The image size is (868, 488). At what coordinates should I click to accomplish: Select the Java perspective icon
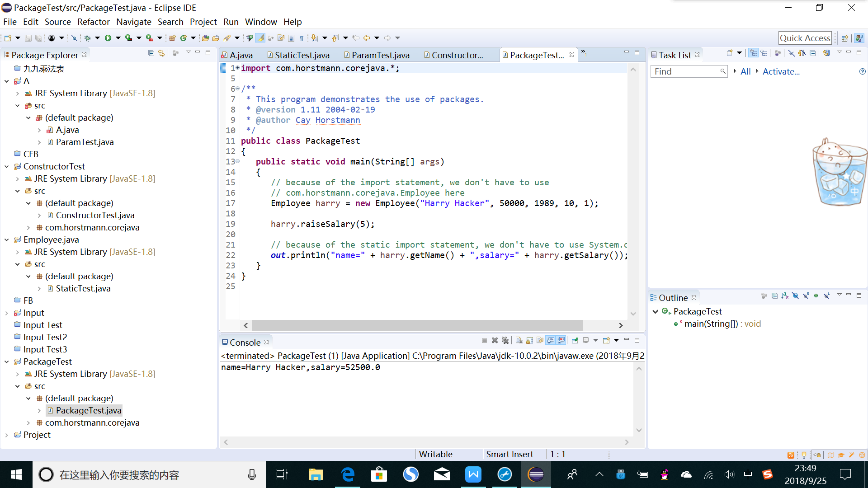point(859,38)
